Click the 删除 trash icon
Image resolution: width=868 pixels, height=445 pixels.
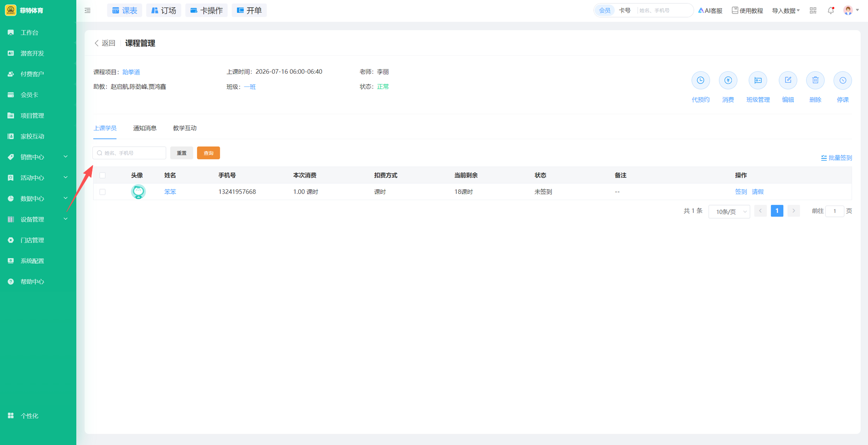point(815,81)
